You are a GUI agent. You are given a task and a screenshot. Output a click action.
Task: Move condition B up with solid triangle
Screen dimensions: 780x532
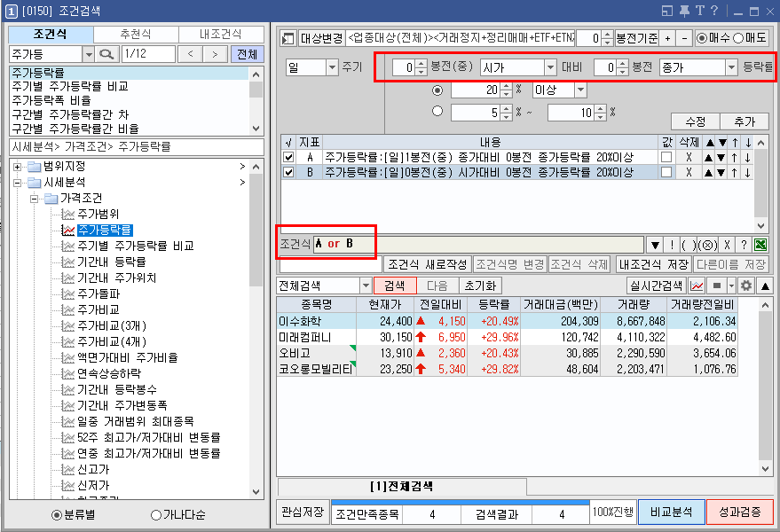click(x=709, y=173)
